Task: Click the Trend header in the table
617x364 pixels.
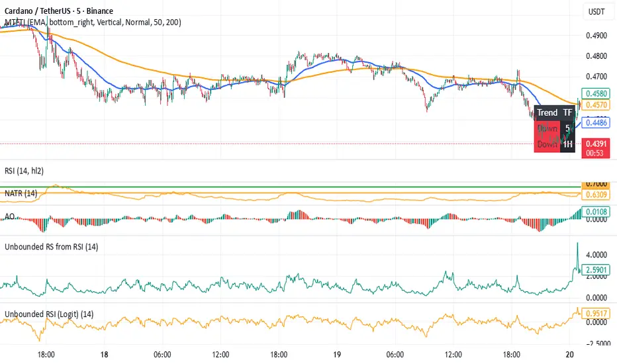Action: pos(547,113)
